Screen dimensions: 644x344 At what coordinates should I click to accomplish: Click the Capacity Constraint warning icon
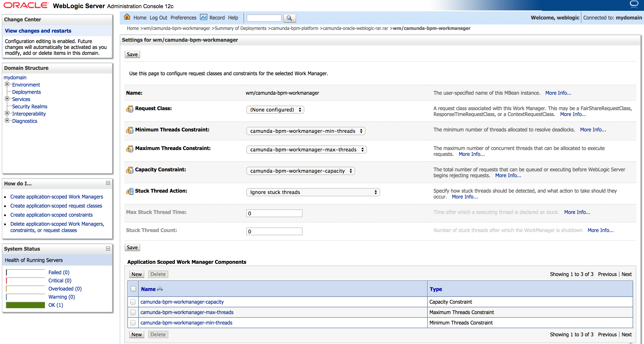(129, 170)
